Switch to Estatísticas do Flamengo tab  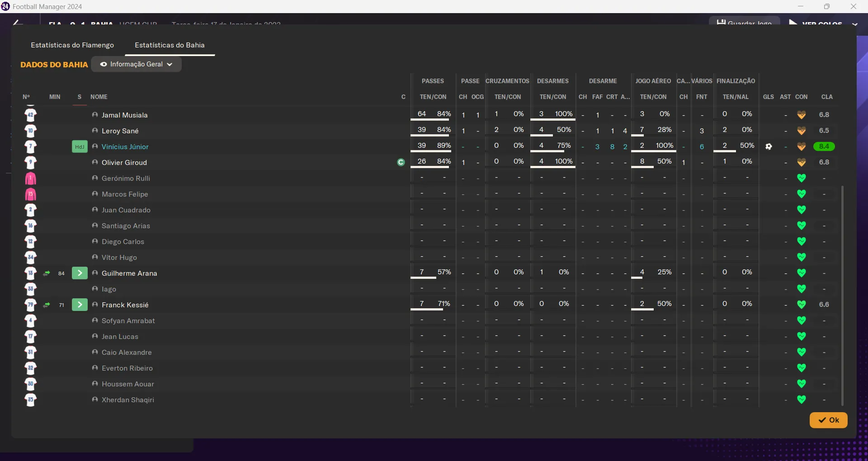(x=72, y=45)
